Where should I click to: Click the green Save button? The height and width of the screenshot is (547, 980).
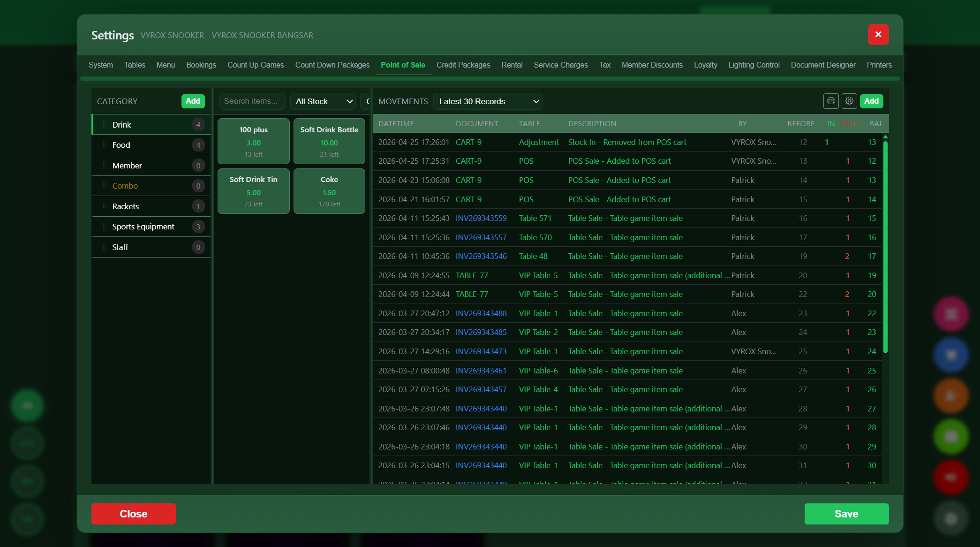click(846, 514)
